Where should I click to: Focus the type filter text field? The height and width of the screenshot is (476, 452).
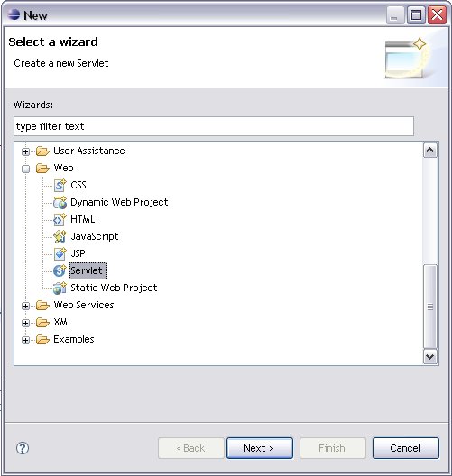click(214, 126)
